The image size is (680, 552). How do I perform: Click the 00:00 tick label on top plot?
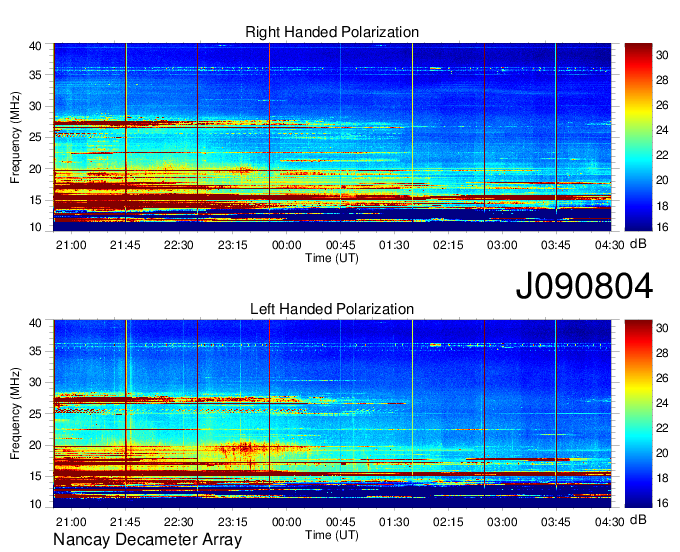[x=287, y=245]
